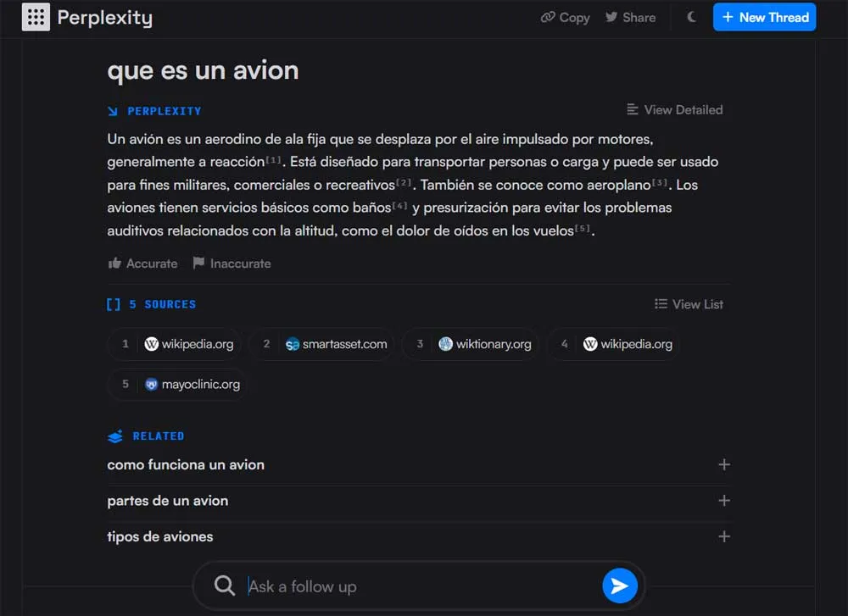Expand the 'como funciona un avion' related question

click(725, 464)
